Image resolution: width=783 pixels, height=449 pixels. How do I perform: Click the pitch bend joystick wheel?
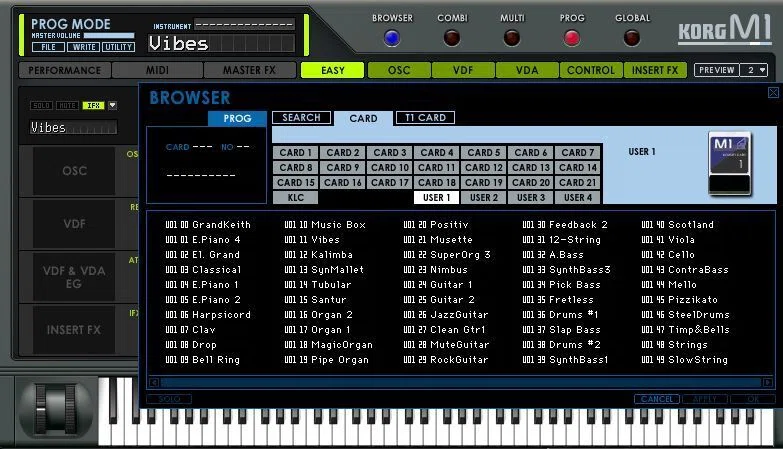point(55,409)
